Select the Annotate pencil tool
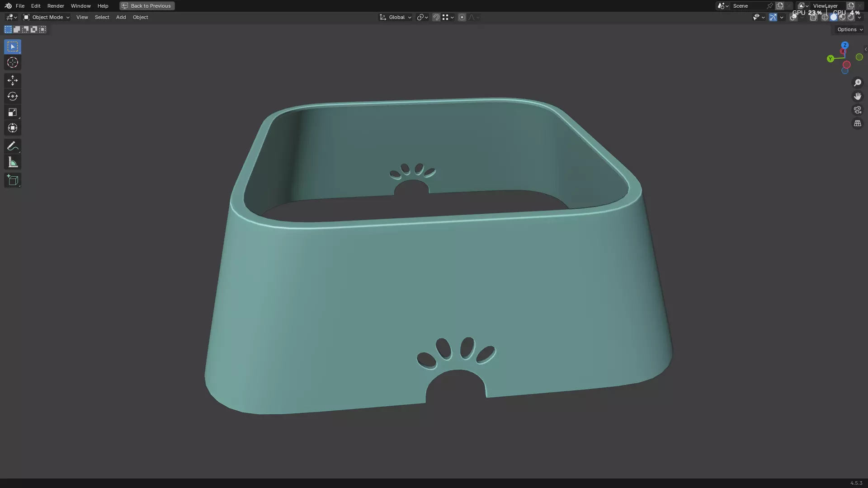The image size is (868, 488). pyautogui.click(x=13, y=146)
